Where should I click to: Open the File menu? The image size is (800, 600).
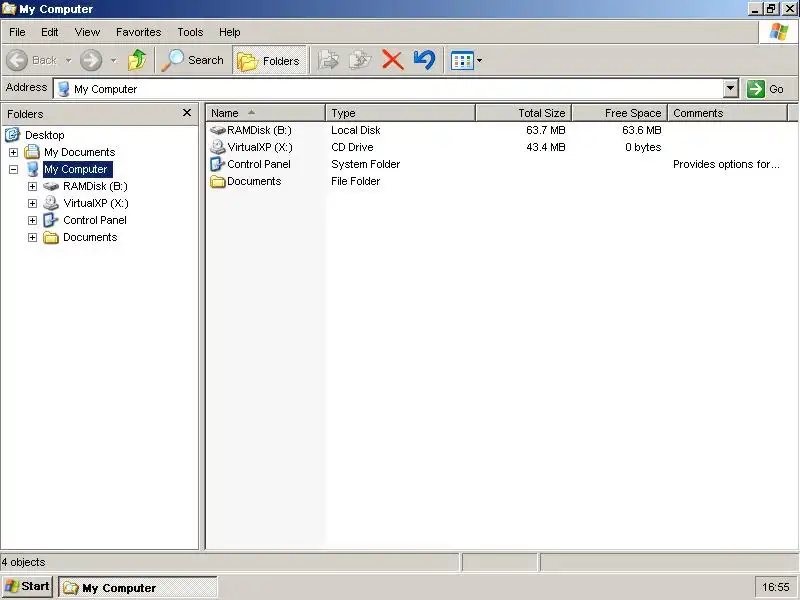17,32
